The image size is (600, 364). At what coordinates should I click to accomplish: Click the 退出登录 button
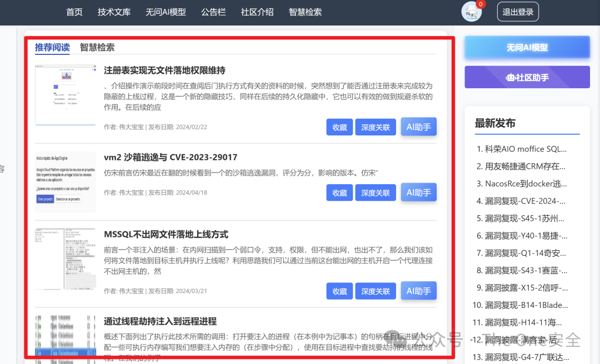[518, 12]
